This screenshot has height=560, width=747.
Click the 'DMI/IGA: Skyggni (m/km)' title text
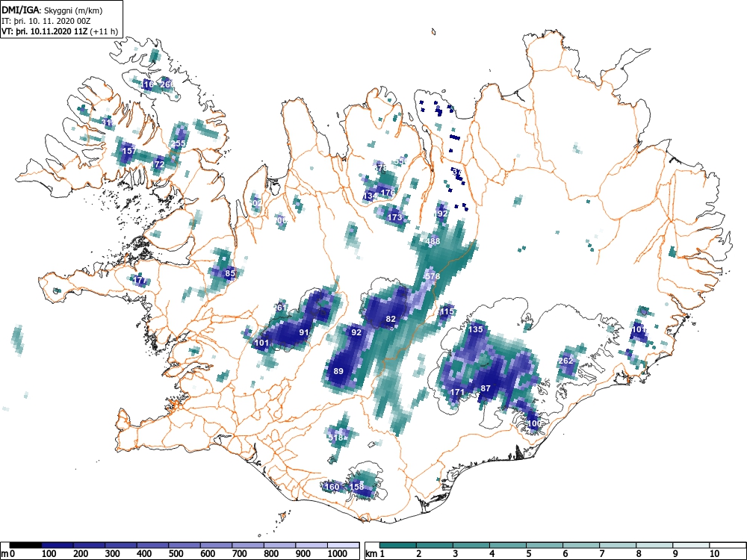[x=52, y=10]
